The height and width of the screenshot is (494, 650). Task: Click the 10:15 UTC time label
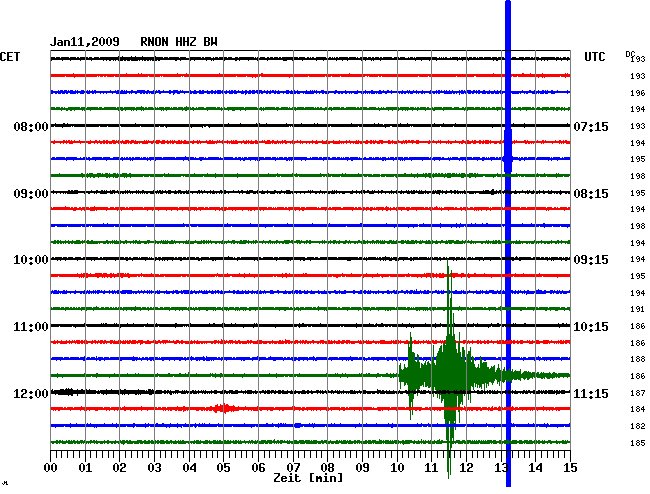[x=591, y=327]
